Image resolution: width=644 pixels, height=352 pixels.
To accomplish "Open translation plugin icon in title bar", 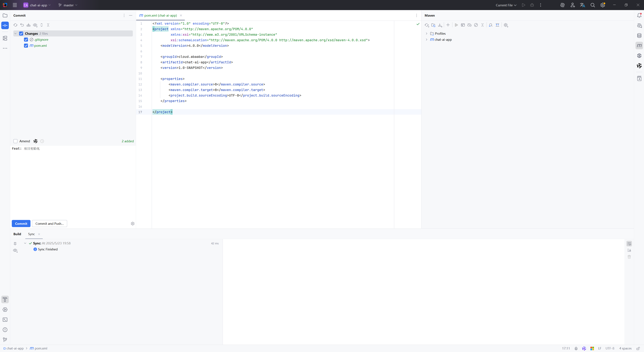I will pyautogui.click(x=582, y=5).
